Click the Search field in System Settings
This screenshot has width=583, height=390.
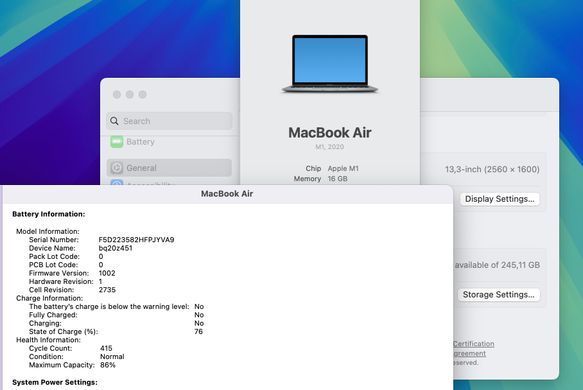(170, 121)
